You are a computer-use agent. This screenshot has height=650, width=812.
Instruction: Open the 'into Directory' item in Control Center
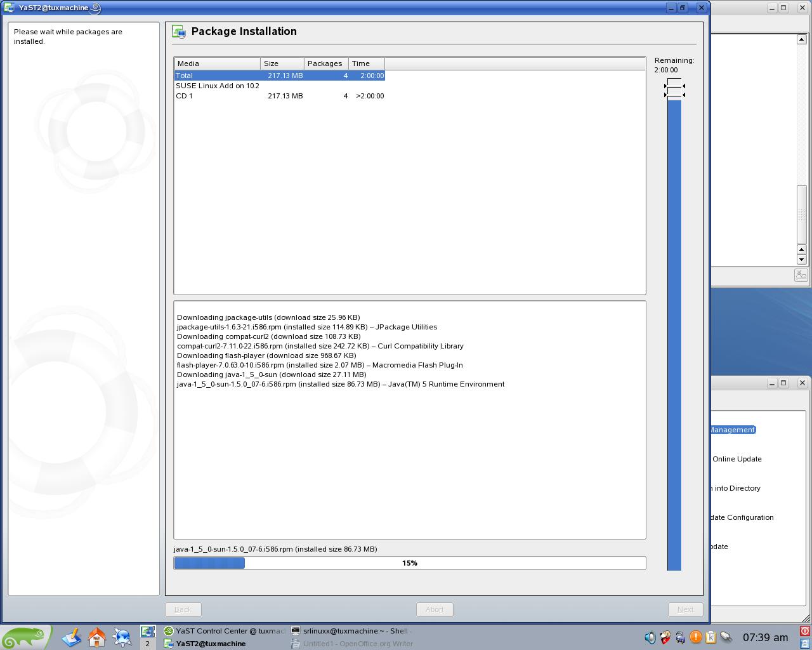(736, 488)
